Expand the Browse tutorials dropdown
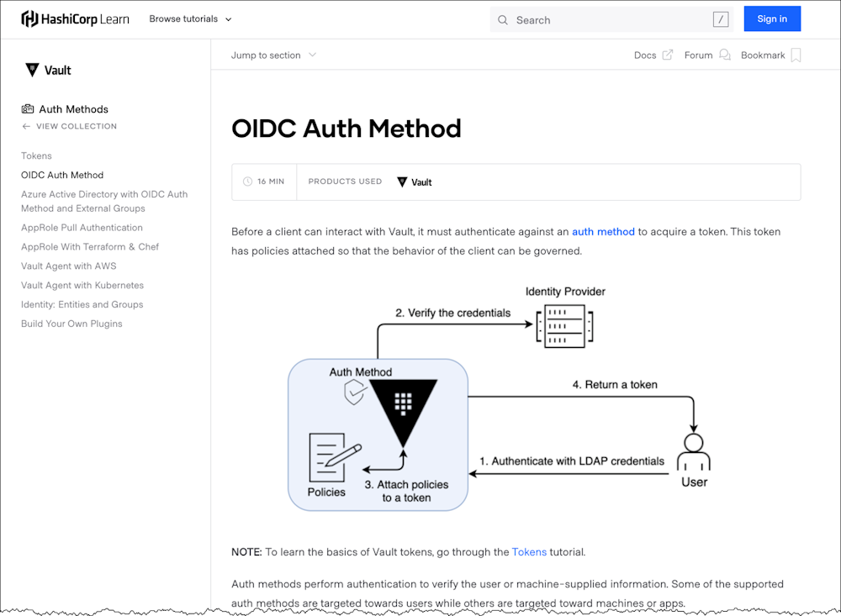Viewport: 841px width, 616px height. (189, 18)
